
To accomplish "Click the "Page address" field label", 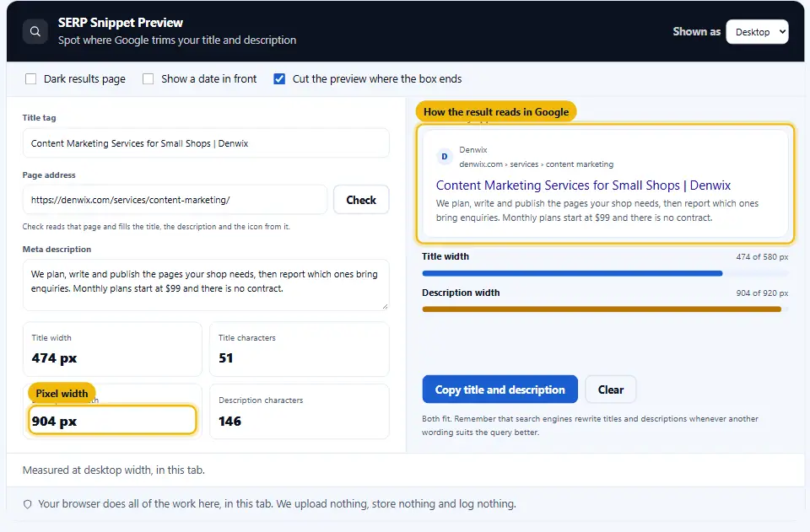I will pos(49,175).
